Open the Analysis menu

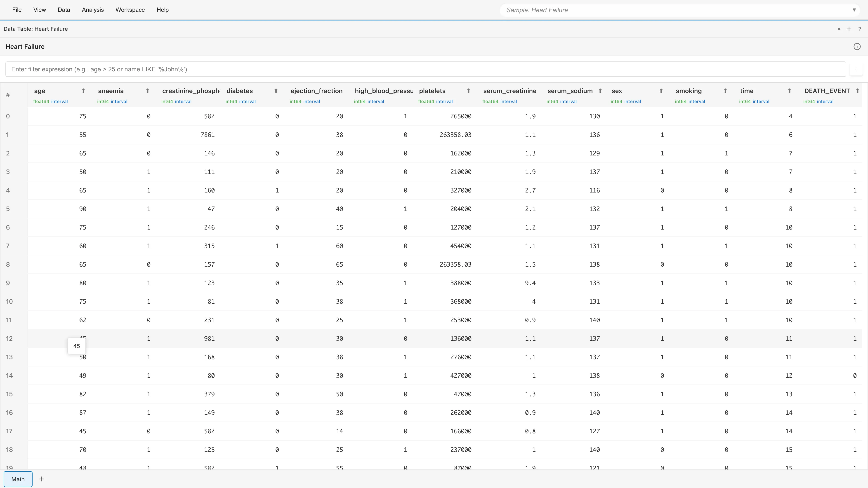[93, 10]
